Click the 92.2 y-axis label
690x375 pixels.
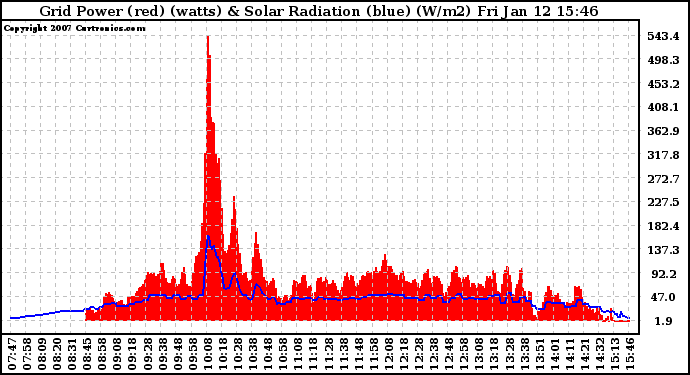(664, 274)
